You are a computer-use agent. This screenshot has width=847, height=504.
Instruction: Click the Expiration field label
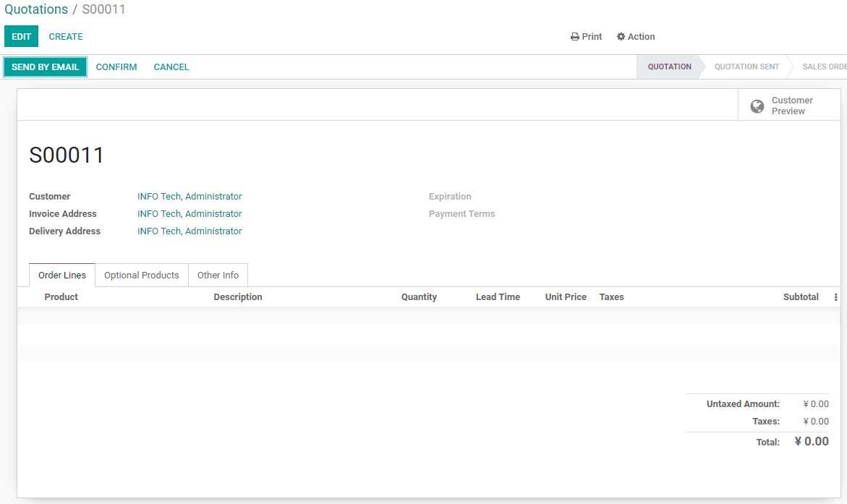pyautogui.click(x=450, y=197)
